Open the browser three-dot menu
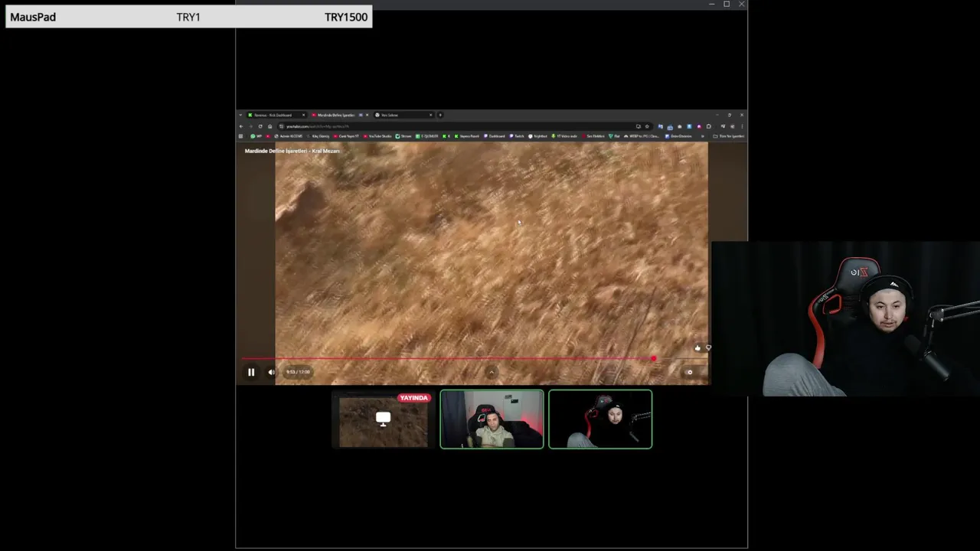This screenshot has height=551, width=980. pos(742,126)
